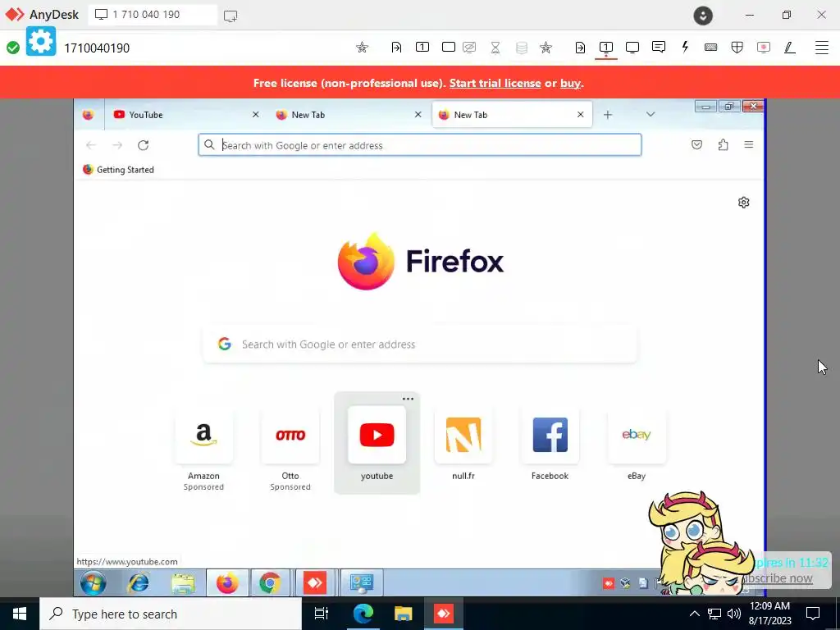Reload the Firefox page
The width and height of the screenshot is (840, 630).
(x=143, y=145)
